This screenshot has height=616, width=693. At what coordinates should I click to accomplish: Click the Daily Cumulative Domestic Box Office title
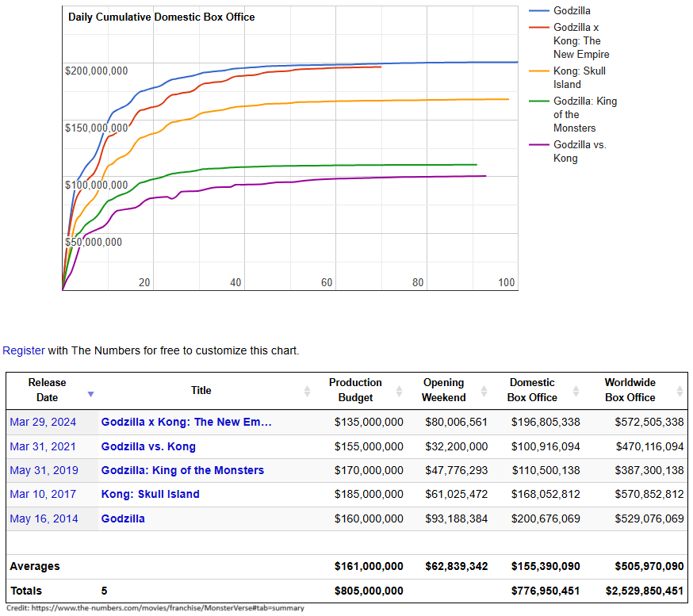(162, 17)
